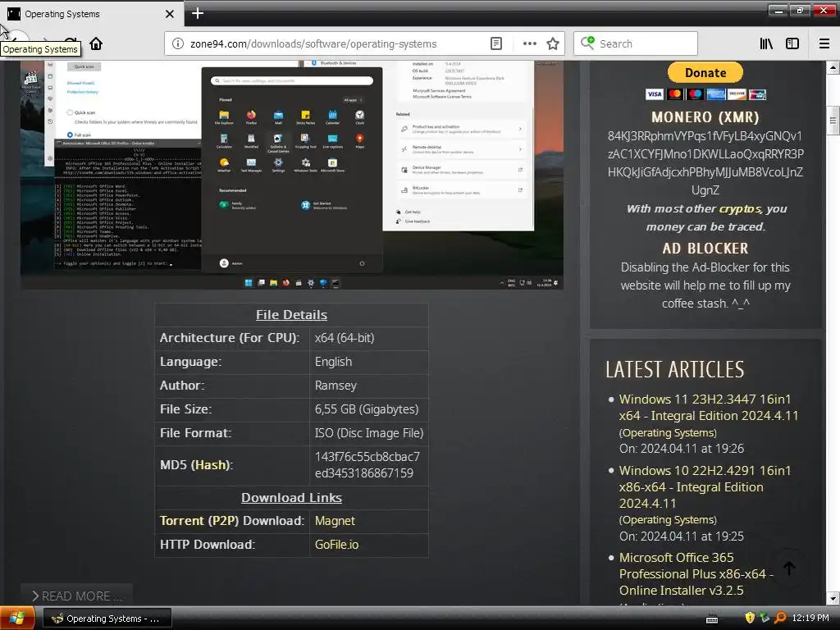
Task: Click the scrollbar up arrow
Action: [833, 67]
